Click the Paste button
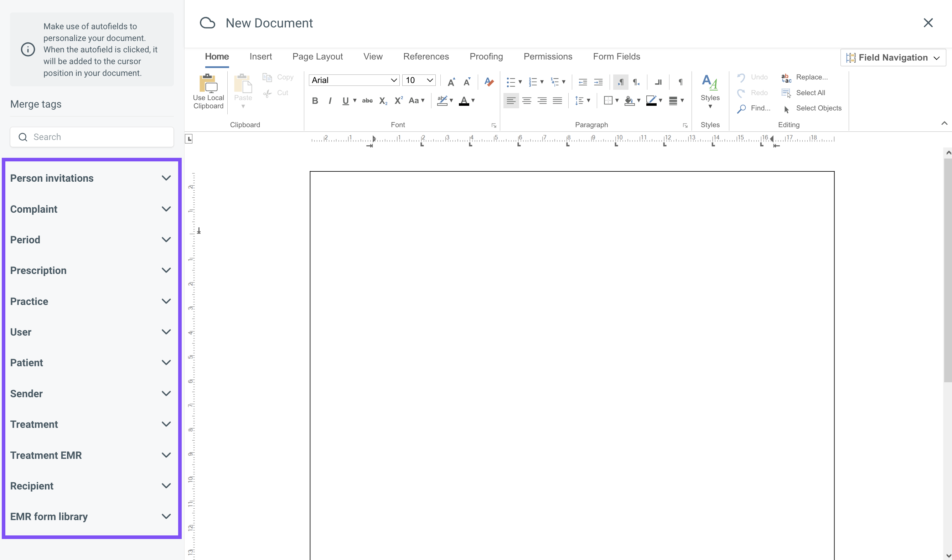The width and height of the screenshot is (952, 560). 243,92
